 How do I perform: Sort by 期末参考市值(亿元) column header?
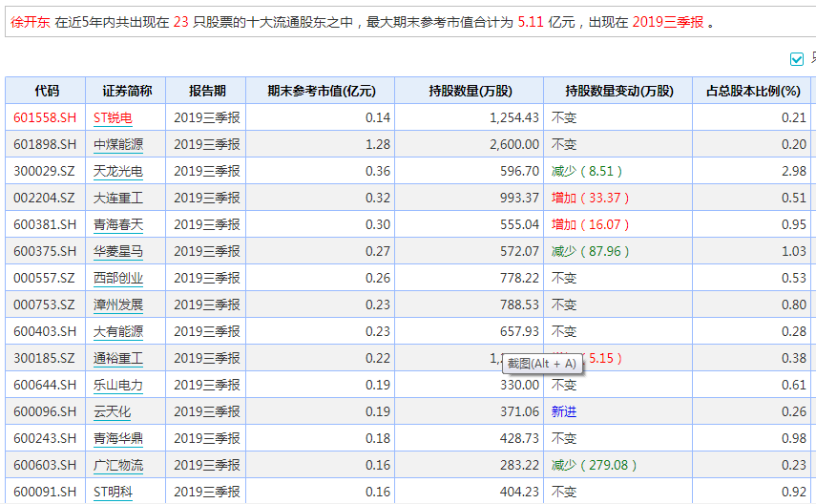point(321,91)
